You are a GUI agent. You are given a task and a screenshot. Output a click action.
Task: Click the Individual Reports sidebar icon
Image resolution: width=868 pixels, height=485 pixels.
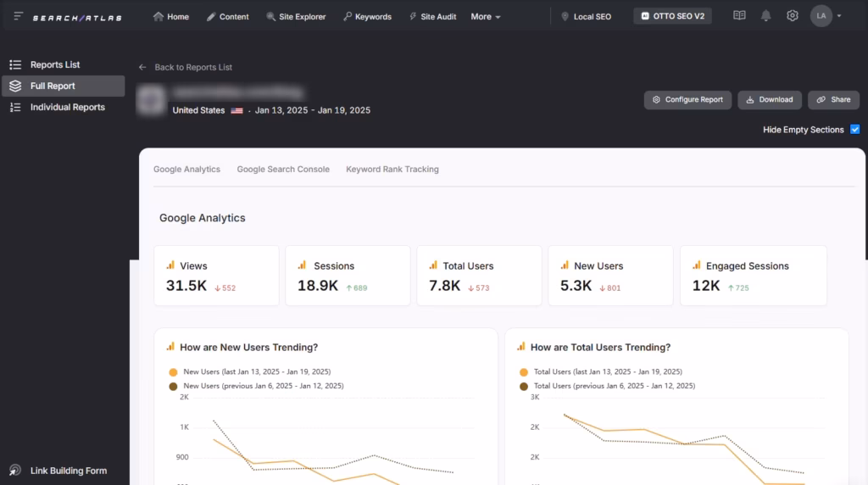click(x=15, y=107)
